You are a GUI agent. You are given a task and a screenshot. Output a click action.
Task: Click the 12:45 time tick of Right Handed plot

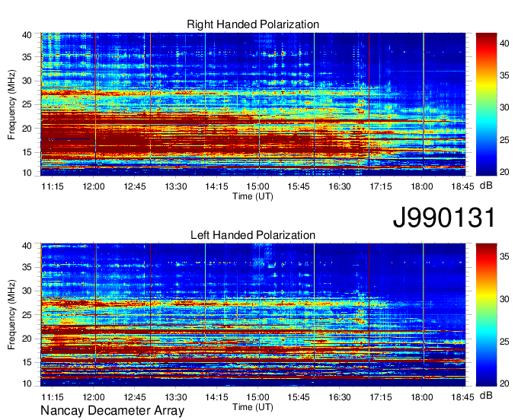click(x=135, y=186)
